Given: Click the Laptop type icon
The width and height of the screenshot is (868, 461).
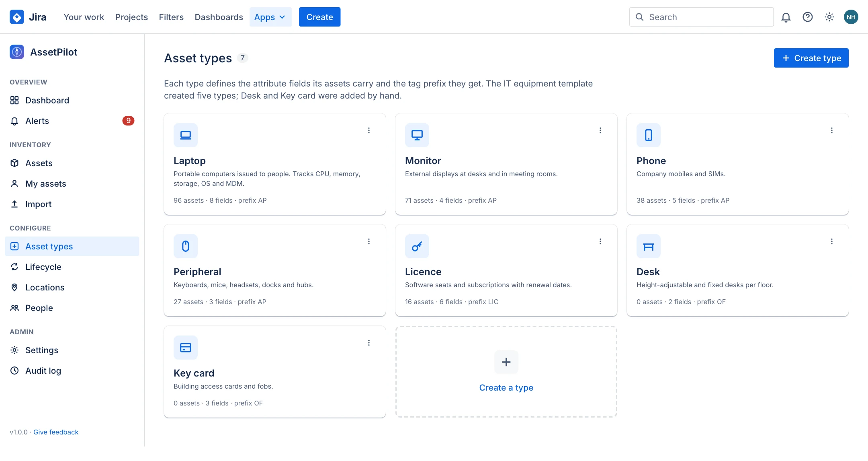Looking at the screenshot, I should (x=186, y=135).
